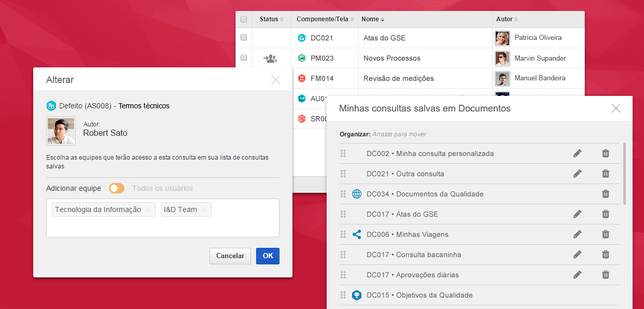
Task: Edit the saved query DC017 Atas do GSE
Action: [x=578, y=214]
